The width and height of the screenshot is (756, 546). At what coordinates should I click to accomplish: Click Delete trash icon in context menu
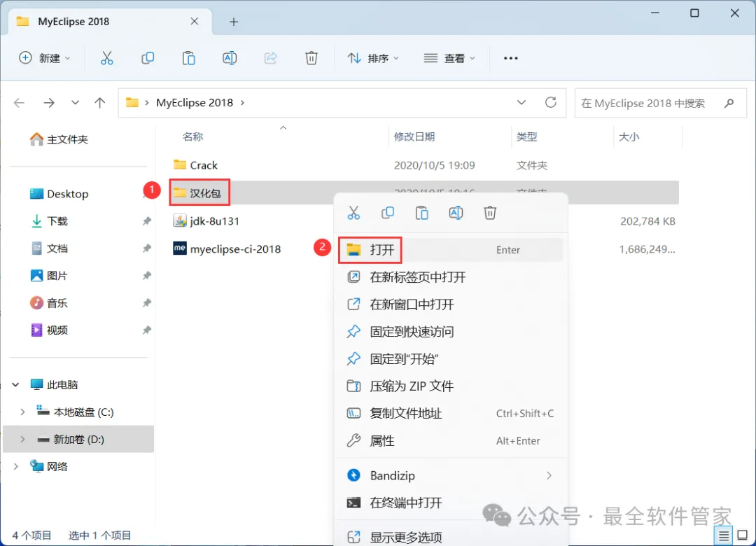(x=490, y=213)
